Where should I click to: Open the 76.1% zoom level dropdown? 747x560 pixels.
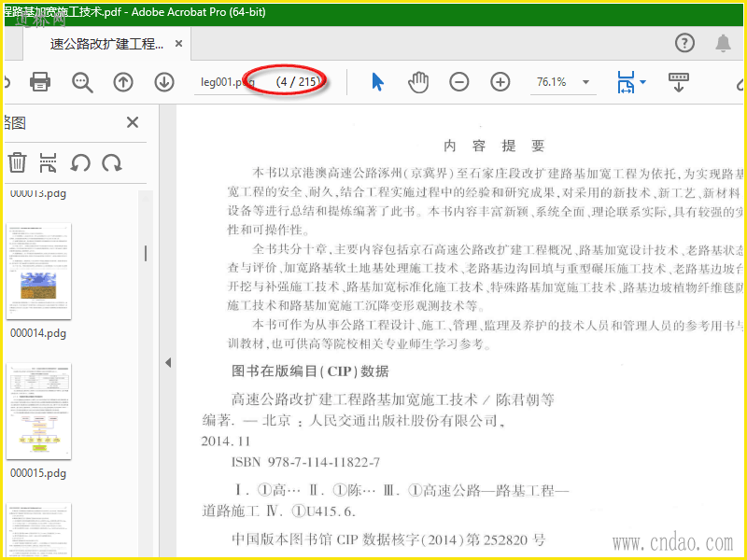point(585,82)
